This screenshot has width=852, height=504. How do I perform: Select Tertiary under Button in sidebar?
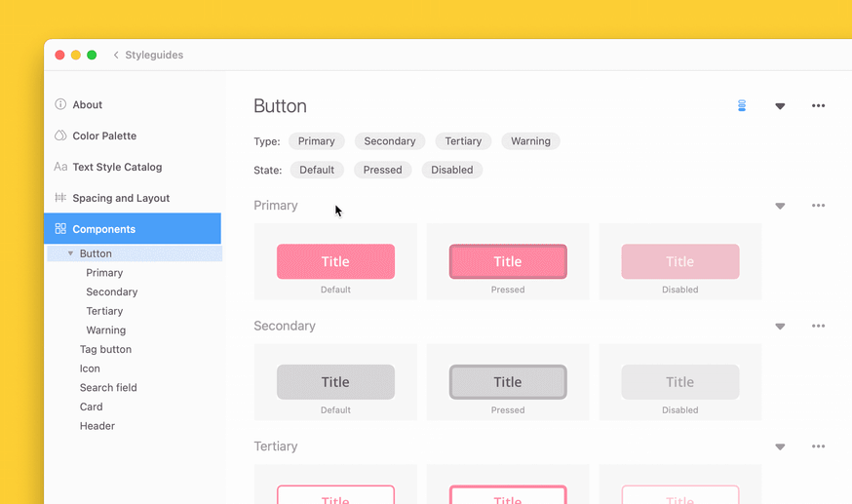pos(104,311)
